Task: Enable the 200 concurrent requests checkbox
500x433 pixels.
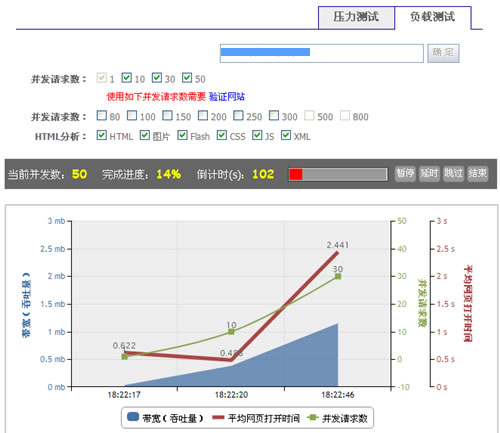Action: (203, 115)
